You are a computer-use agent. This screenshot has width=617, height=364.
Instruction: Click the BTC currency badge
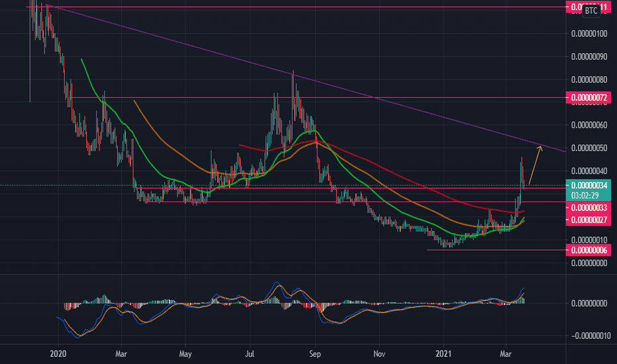[591, 11]
